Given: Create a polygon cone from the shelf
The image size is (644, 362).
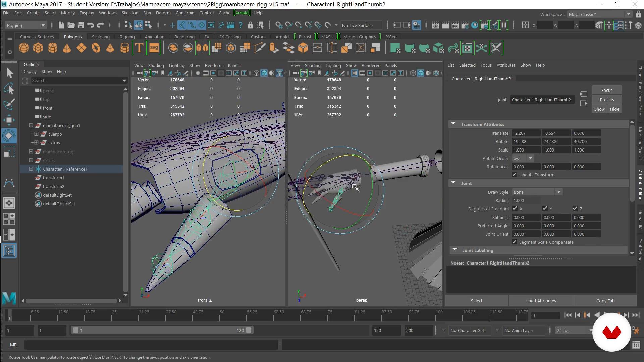Looking at the screenshot, I should pyautogui.click(x=67, y=48).
